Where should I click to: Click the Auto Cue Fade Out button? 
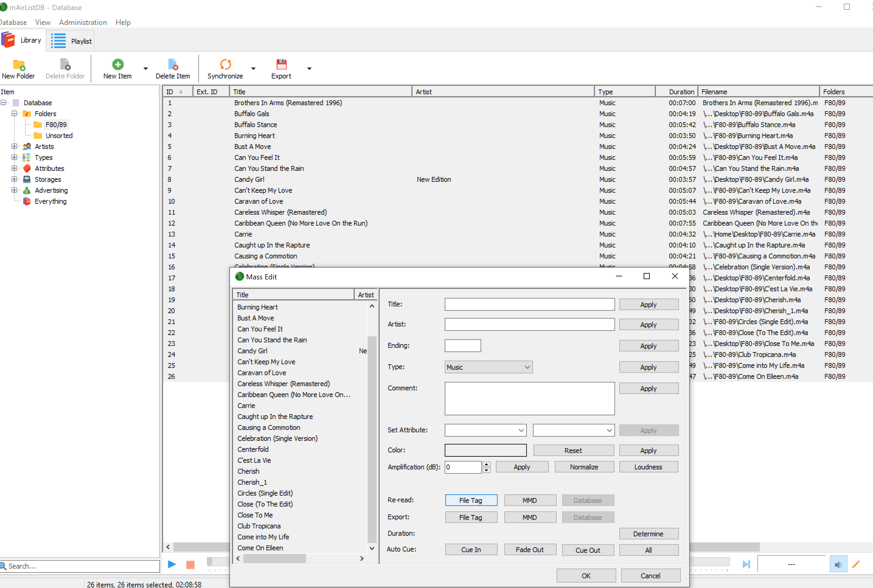(x=530, y=550)
